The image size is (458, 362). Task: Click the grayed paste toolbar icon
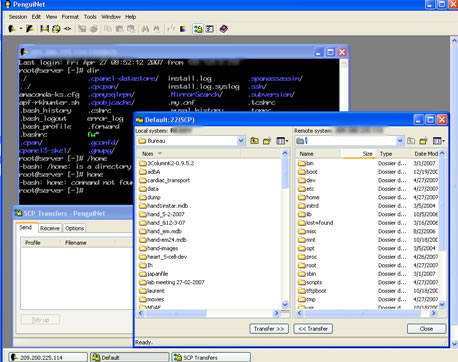point(119,29)
